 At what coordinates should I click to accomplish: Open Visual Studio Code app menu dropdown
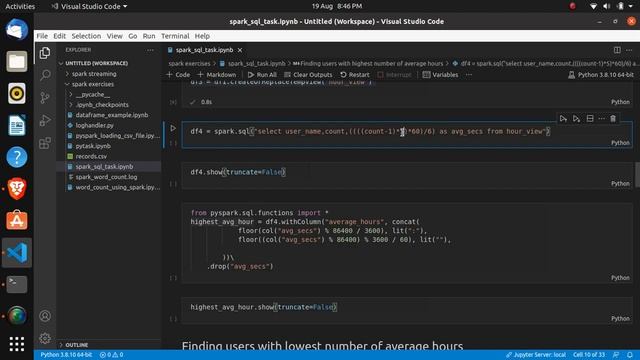(x=89, y=6)
